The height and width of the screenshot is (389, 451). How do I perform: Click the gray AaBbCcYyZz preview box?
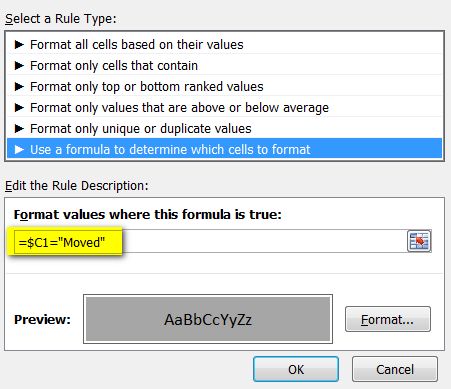(x=208, y=319)
